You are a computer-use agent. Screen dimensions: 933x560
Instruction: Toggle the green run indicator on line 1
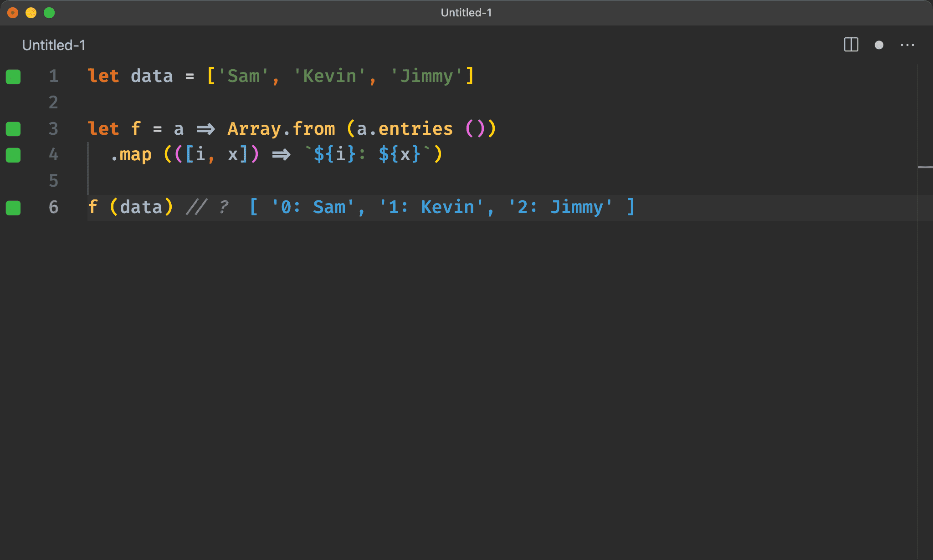[x=15, y=75]
